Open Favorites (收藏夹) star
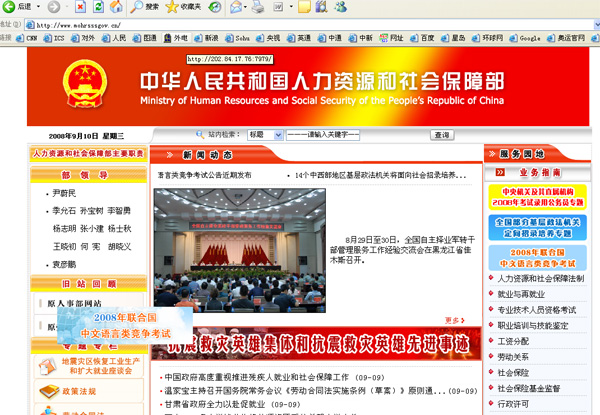 click(x=184, y=7)
